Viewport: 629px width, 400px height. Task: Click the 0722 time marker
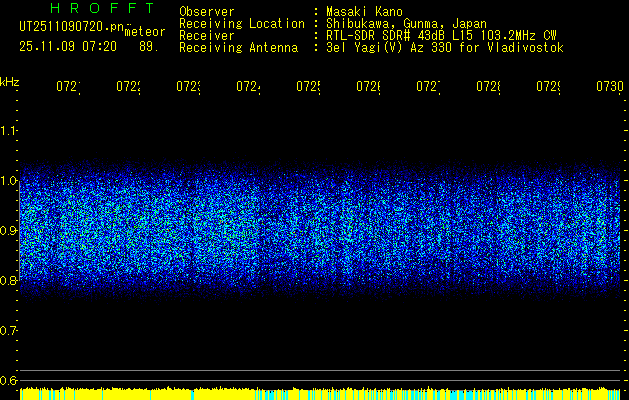coord(128,87)
